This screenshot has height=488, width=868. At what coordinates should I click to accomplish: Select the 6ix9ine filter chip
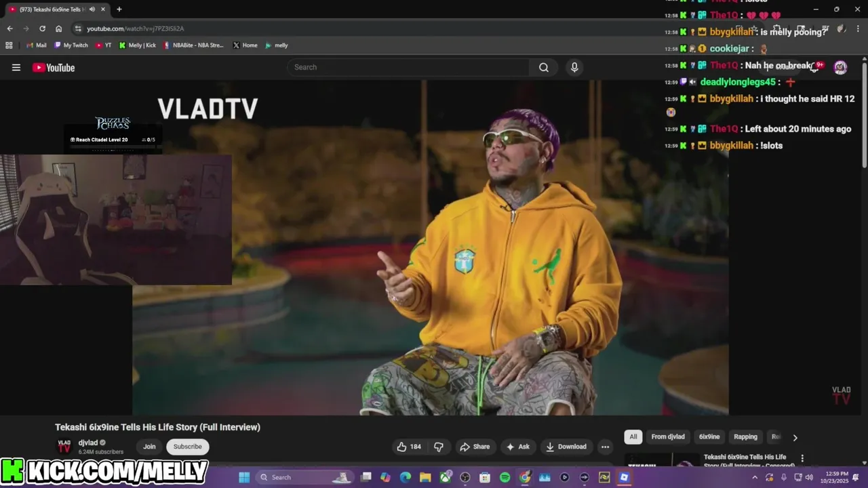pyautogui.click(x=709, y=436)
